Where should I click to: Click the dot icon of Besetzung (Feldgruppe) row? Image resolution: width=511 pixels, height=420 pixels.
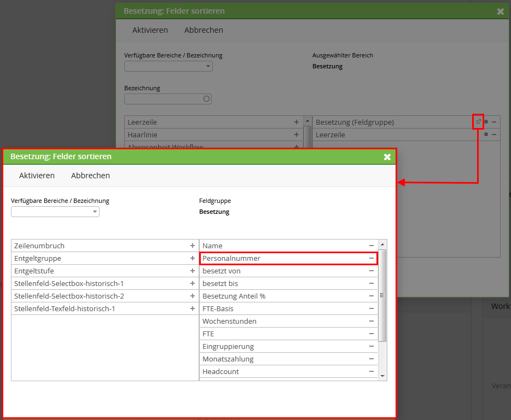click(x=486, y=122)
